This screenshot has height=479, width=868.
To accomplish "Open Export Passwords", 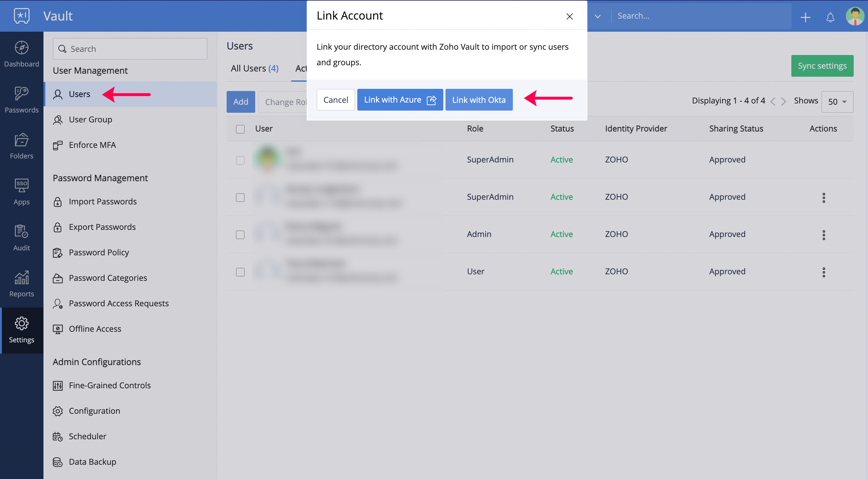I will tap(130, 227).
